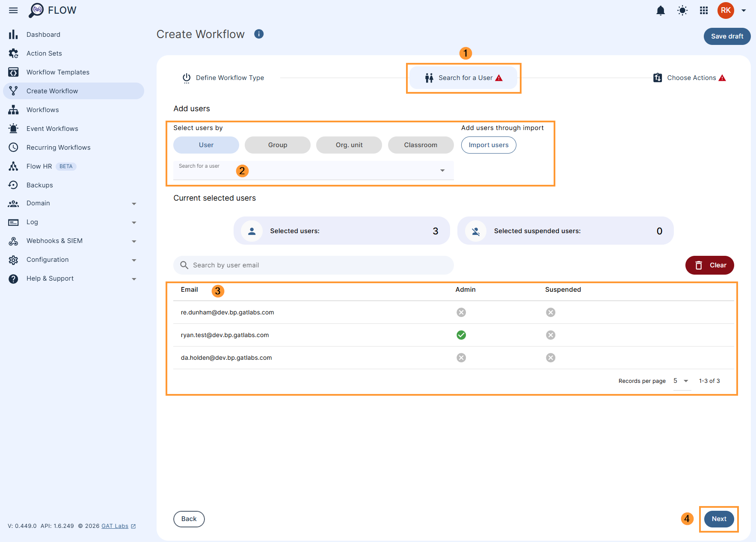Open Workflow Templates
Viewport: 756px width, 542px height.
58,72
